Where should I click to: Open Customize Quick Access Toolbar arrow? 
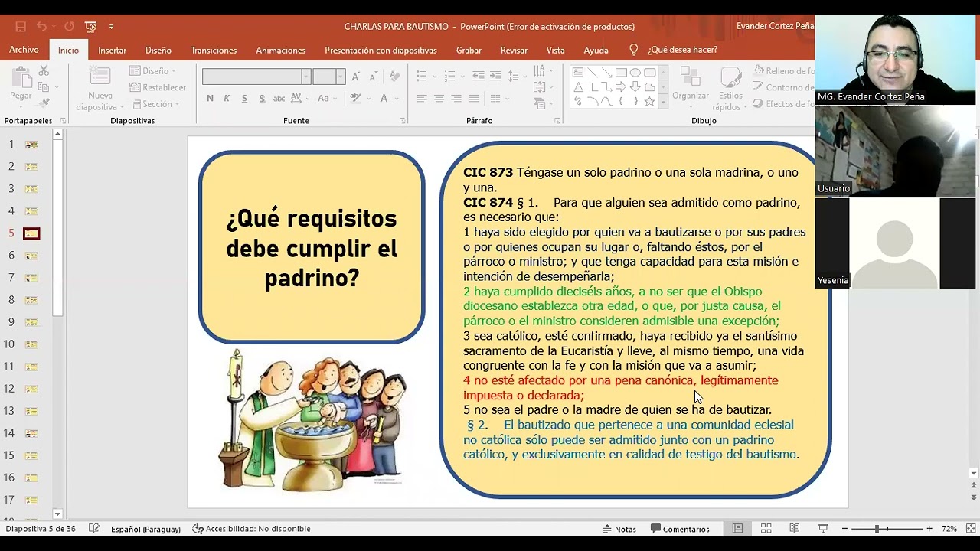click(112, 27)
